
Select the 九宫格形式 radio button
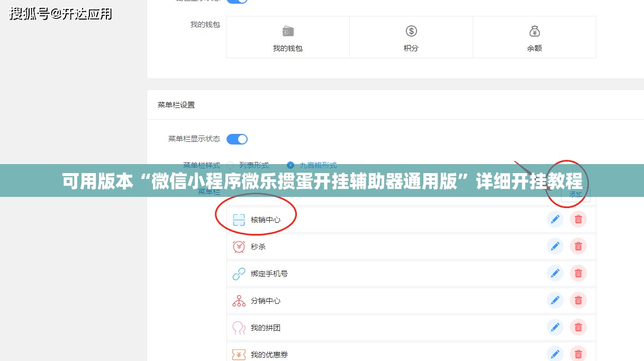[291, 165]
